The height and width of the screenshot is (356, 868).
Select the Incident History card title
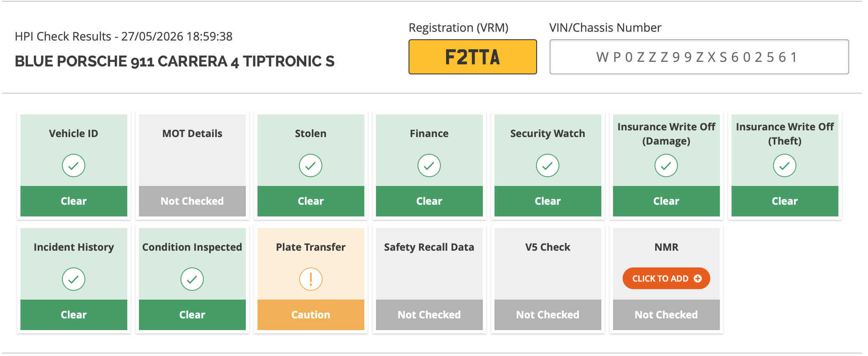[74, 247]
